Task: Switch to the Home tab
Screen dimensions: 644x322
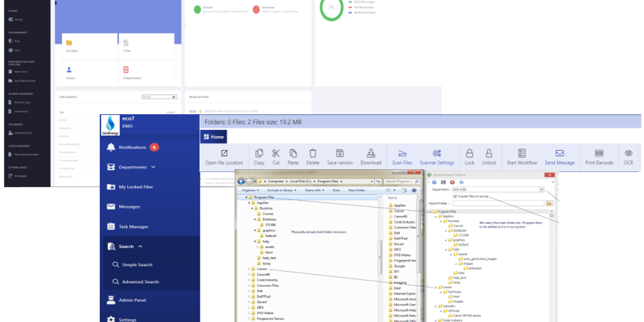Action: [214, 137]
